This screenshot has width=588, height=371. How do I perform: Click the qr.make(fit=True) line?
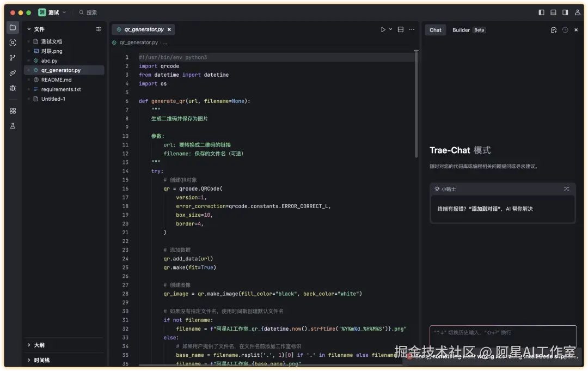(x=190, y=268)
